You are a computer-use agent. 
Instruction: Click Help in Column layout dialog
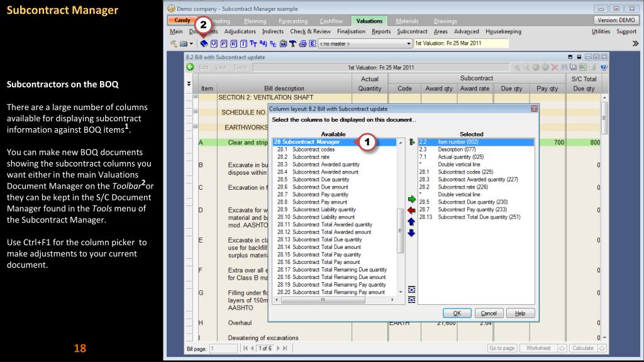[x=520, y=313]
